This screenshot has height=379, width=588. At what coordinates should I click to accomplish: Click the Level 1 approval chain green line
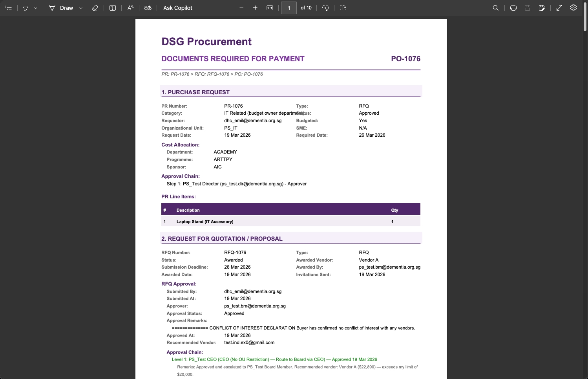coord(274,359)
